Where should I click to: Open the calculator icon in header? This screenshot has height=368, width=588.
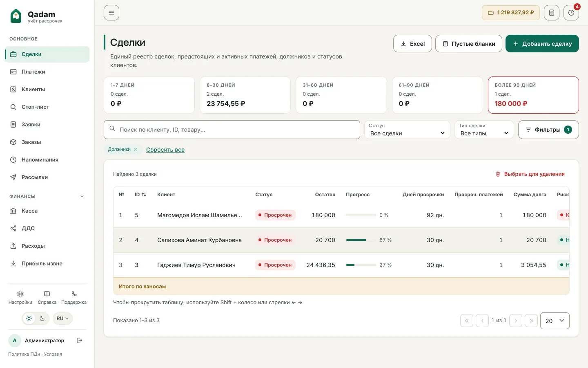(551, 13)
